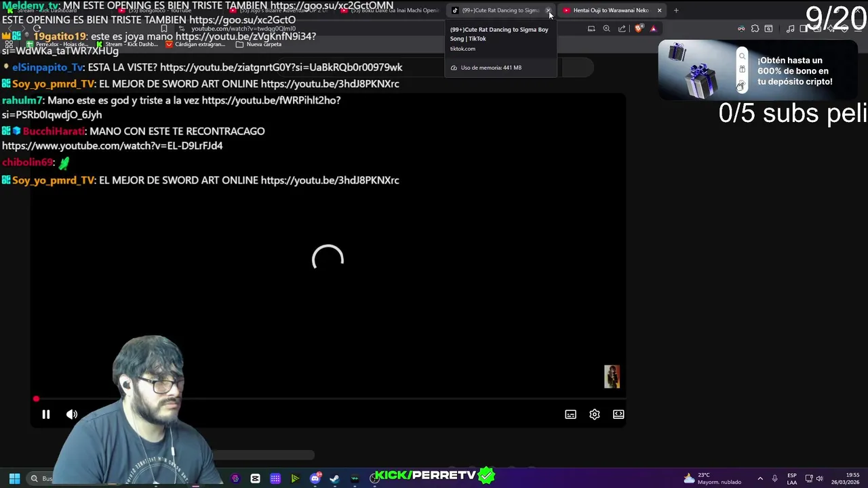The width and height of the screenshot is (868, 488).
Task: Open the Brave Rewards triangle icon
Action: [x=653, y=28]
